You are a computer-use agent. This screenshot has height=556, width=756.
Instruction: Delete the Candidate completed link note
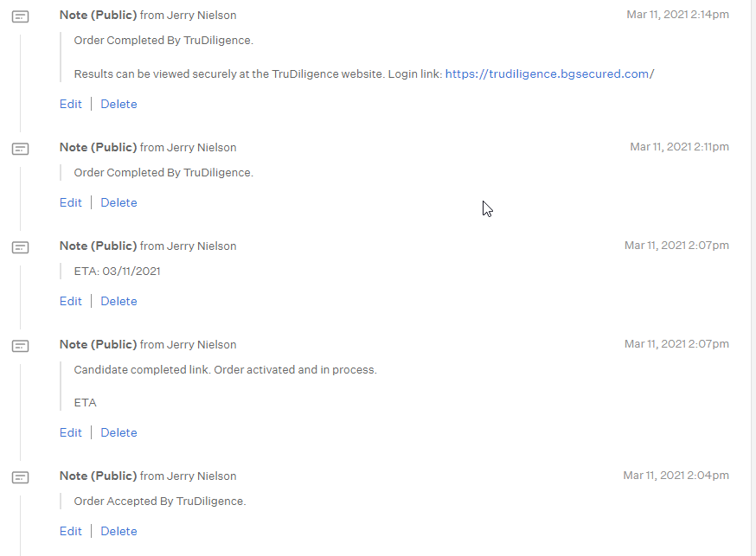[x=119, y=432]
